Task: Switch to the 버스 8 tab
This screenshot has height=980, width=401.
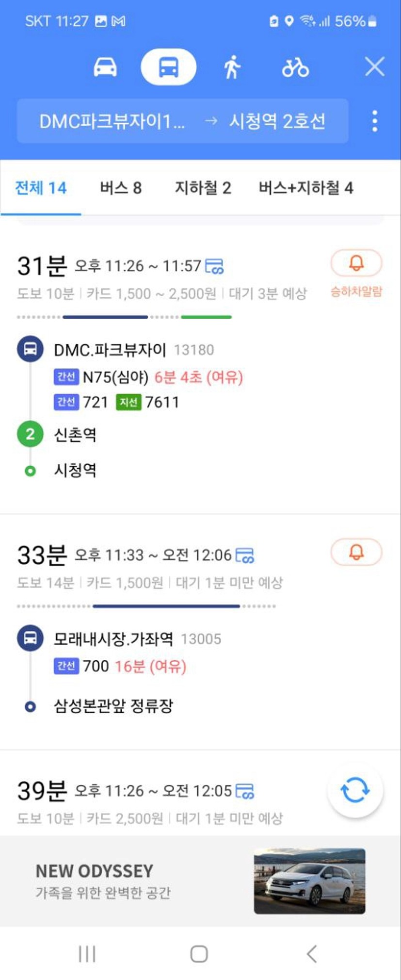Action: (121, 188)
